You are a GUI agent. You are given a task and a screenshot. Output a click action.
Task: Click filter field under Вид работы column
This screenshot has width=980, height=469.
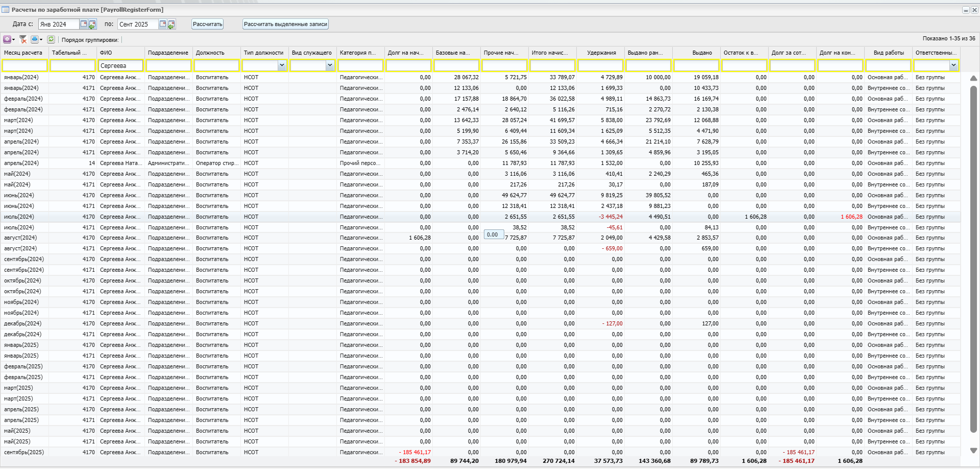click(x=888, y=65)
